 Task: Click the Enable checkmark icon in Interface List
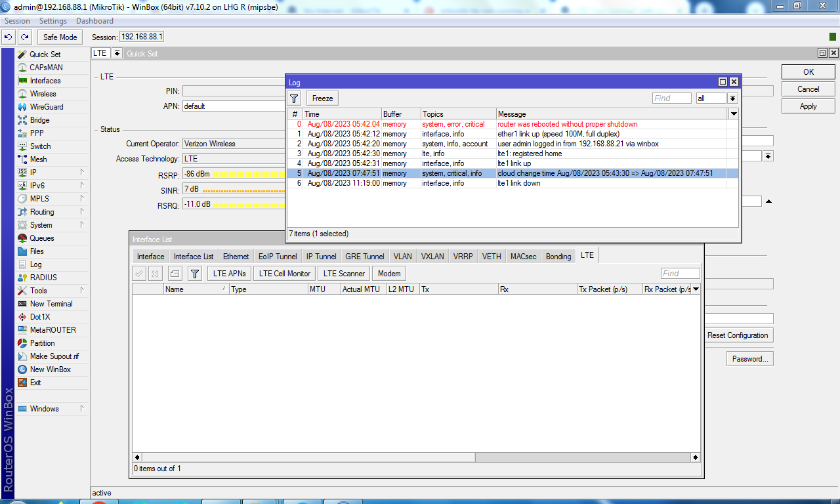tap(139, 274)
